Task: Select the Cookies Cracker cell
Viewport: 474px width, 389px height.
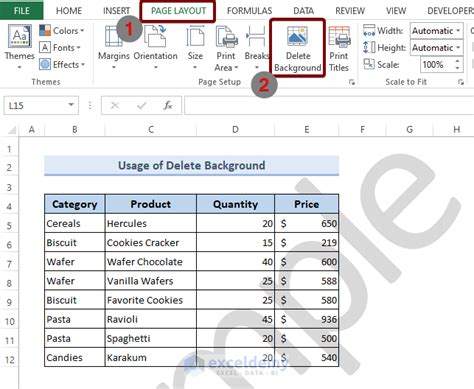Action: 151,242
